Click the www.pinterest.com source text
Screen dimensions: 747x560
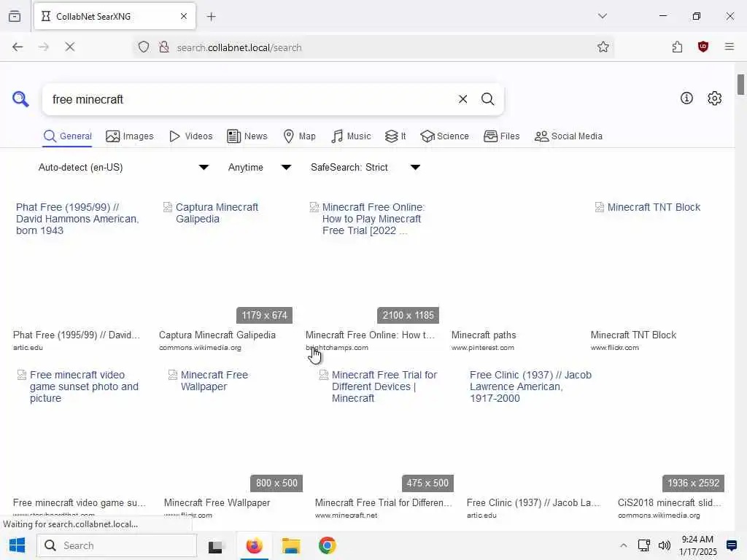click(483, 348)
